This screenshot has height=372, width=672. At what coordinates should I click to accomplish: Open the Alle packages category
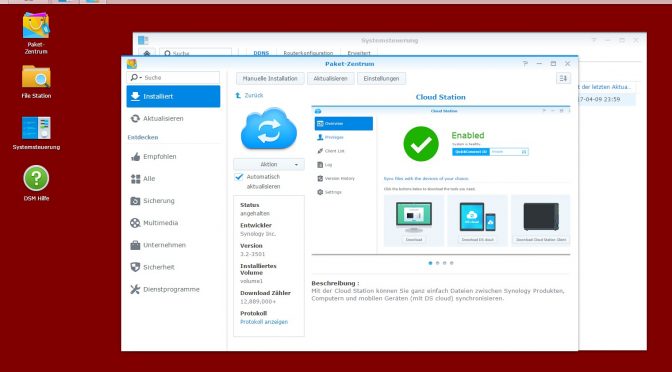click(x=173, y=179)
